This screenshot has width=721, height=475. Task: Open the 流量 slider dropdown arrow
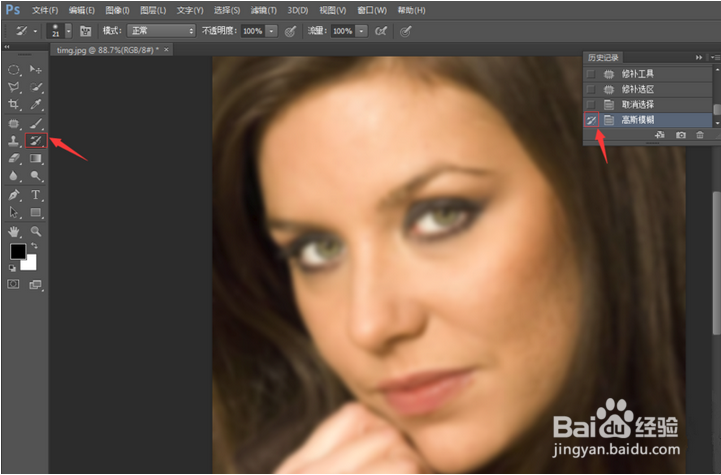362,31
